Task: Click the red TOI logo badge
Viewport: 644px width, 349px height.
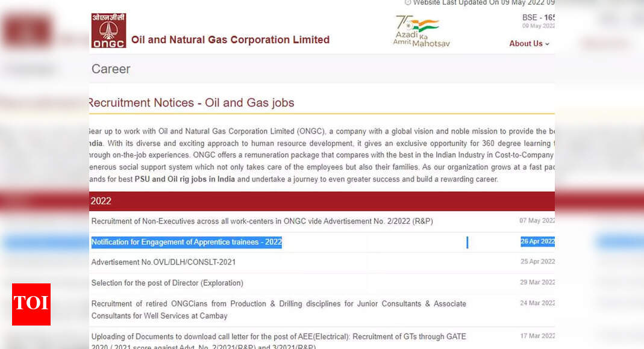Action: coord(31,304)
